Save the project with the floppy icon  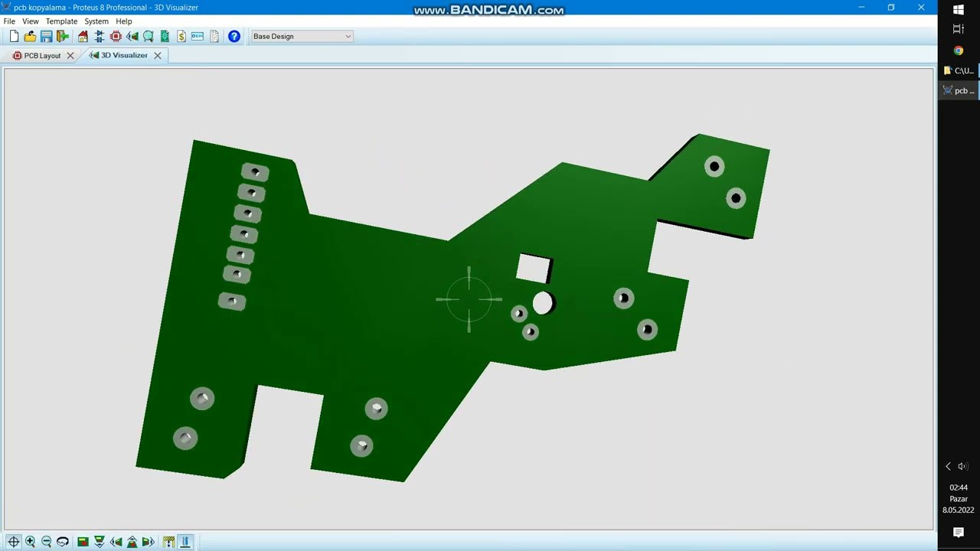click(x=46, y=36)
